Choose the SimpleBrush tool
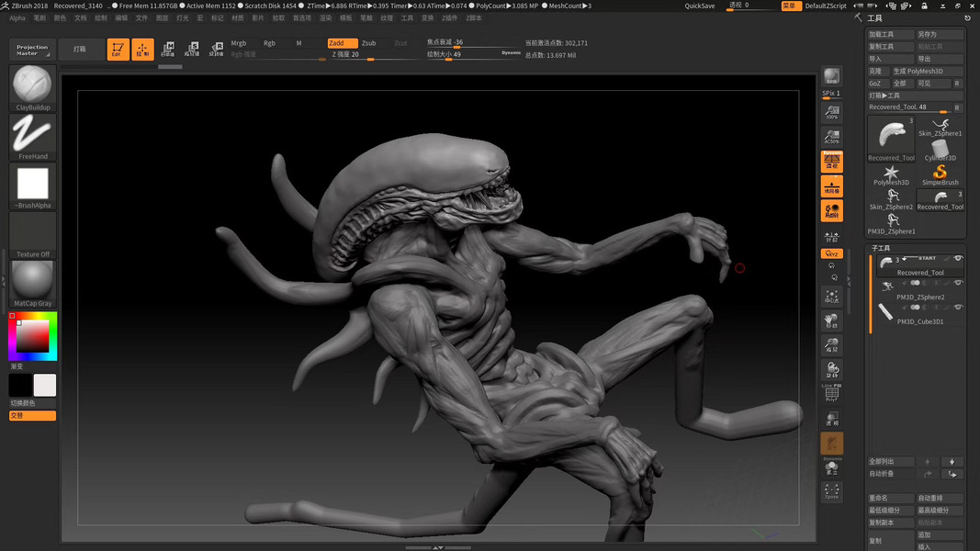Viewport: 980px width, 551px height. [x=940, y=172]
